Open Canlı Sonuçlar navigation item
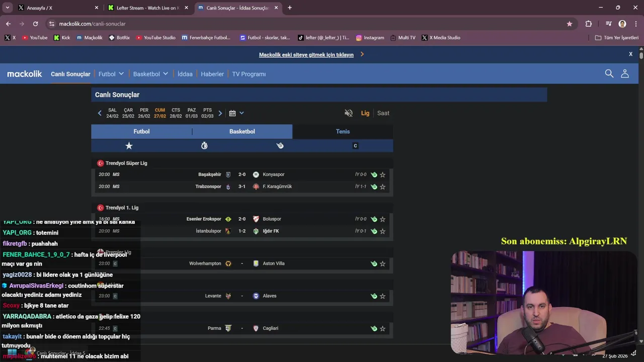This screenshot has height=362, width=644. pyautogui.click(x=70, y=74)
